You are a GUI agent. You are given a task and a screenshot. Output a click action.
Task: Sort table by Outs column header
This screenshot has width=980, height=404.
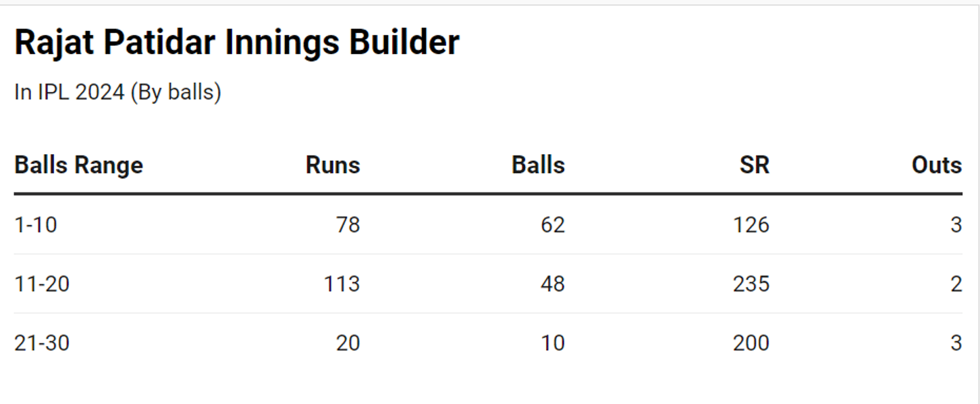coord(936,165)
